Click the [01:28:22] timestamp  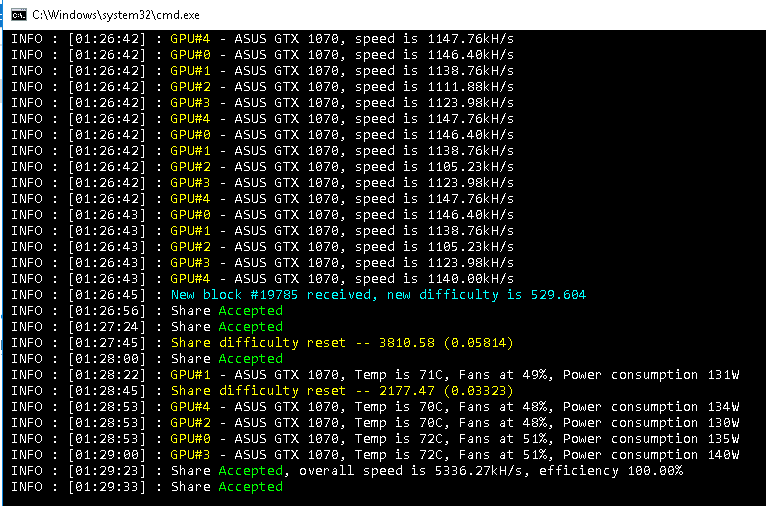point(107,375)
